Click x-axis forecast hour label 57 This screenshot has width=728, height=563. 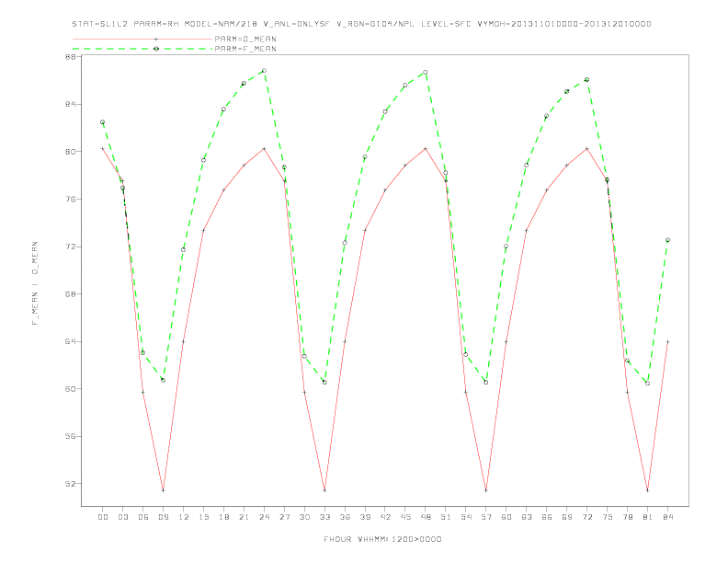click(486, 517)
